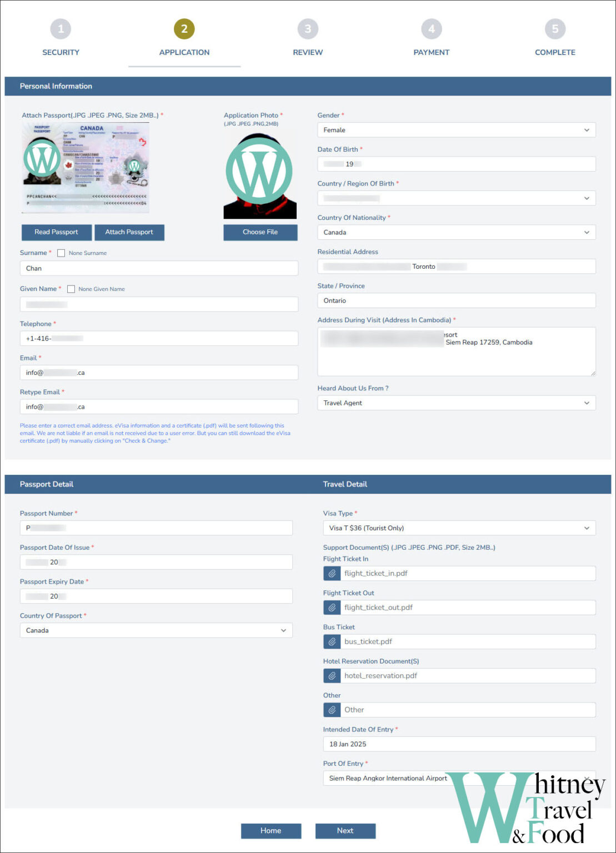
Task: Click the Flight Ticket In paperclip icon
Action: coord(332,574)
